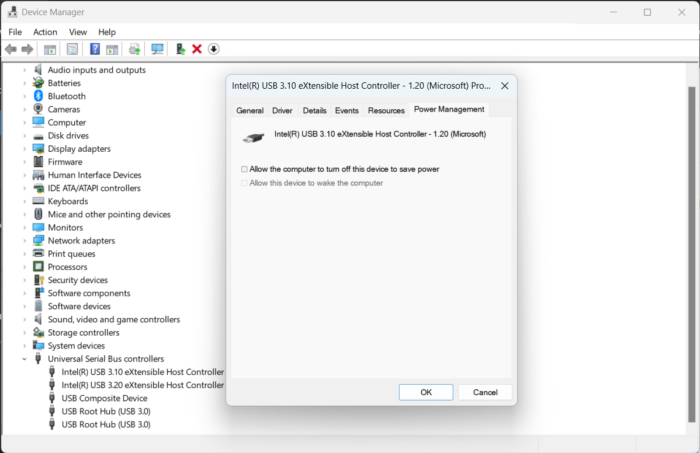Click the action pane toolbar icon

coord(112,49)
